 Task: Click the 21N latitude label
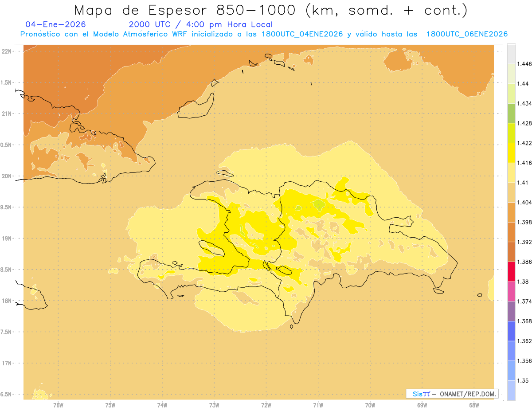(x=7, y=114)
